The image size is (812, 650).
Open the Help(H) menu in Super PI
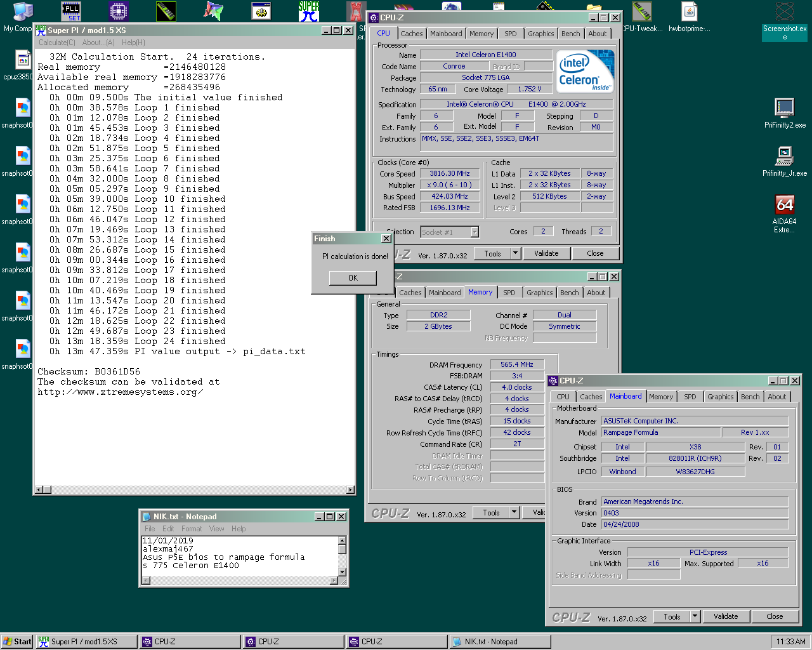[x=133, y=43]
